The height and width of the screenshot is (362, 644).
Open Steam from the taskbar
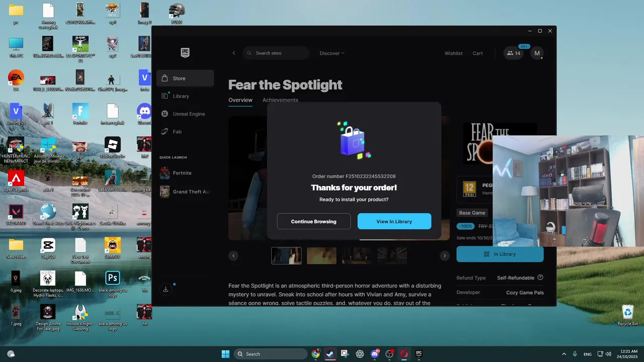pos(330,354)
